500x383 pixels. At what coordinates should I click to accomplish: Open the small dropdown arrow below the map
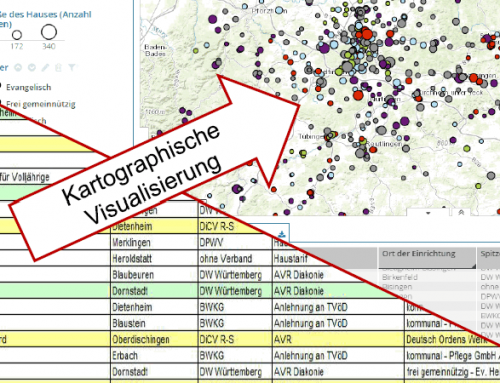coord(428,213)
